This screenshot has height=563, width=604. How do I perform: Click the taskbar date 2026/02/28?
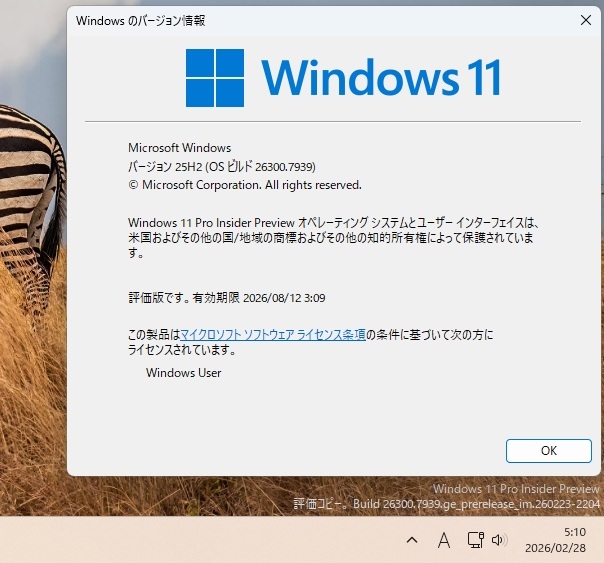[x=555, y=548]
